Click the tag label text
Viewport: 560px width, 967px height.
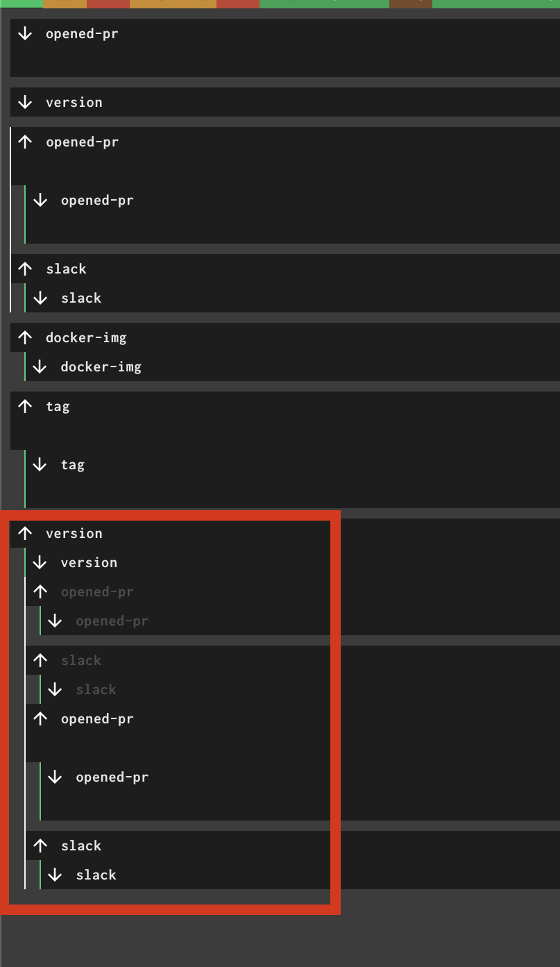(x=58, y=405)
